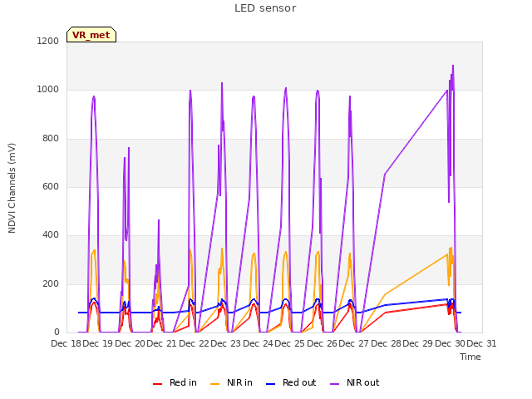Click the first NIR out peak on Dec 18
This screenshot has height=399, width=532.
[94, 96]
